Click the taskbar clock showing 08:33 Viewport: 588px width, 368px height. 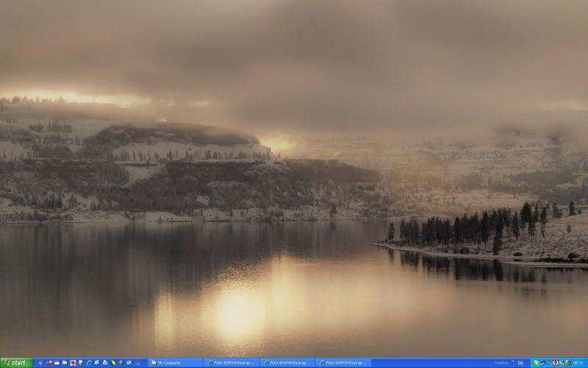coord(578,363)
